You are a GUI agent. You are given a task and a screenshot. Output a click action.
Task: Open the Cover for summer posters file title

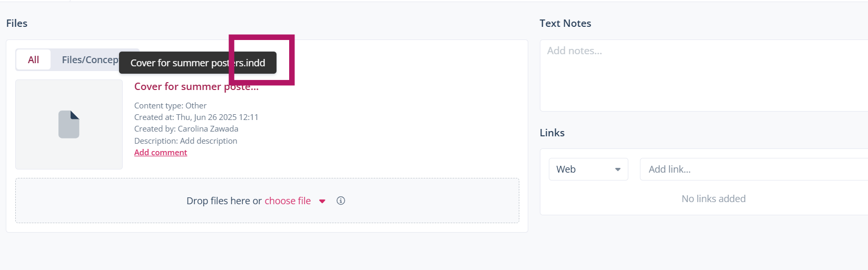pos(196,87)
